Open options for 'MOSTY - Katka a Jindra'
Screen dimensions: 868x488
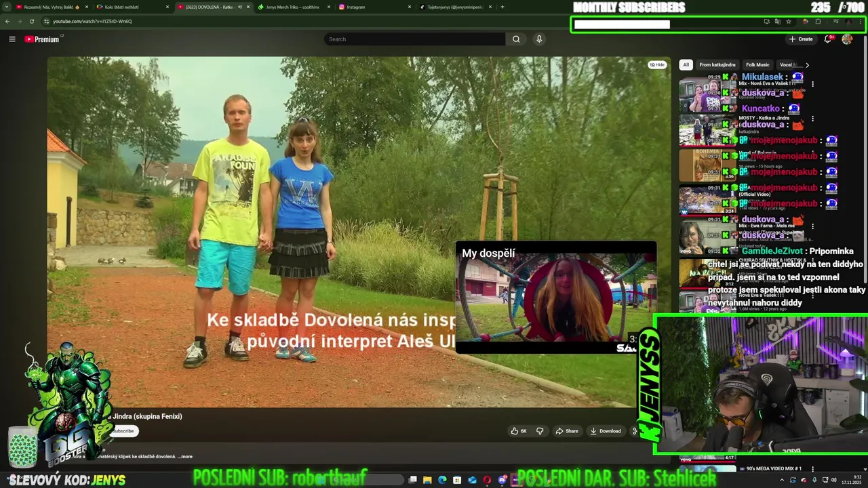point(812,119)
